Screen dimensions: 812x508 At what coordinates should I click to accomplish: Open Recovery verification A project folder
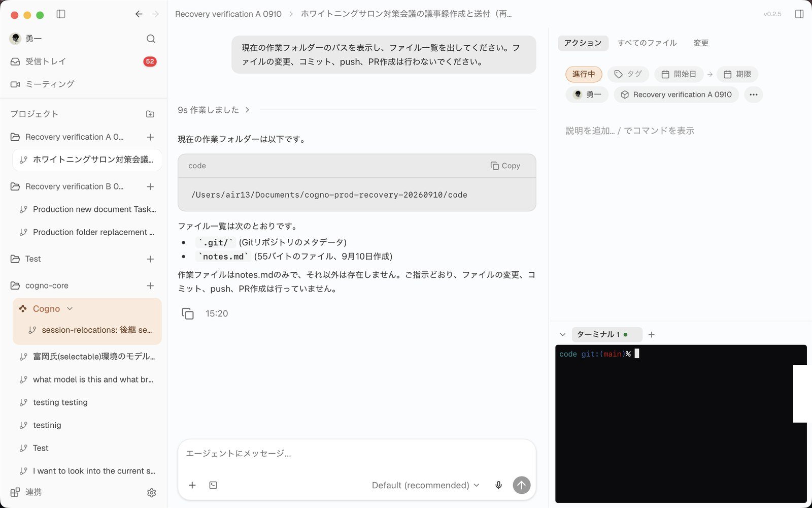pos(74,137)
